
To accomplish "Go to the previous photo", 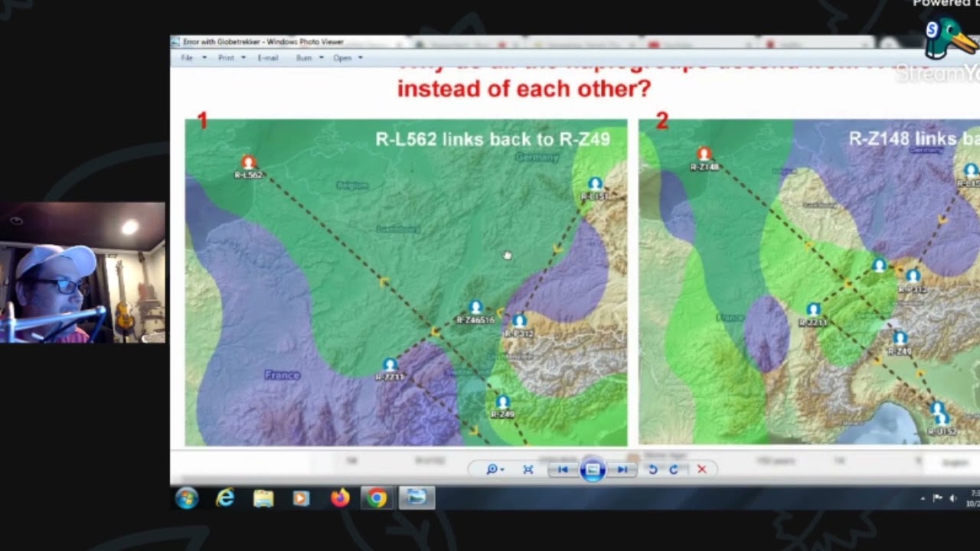I will 563,469.
